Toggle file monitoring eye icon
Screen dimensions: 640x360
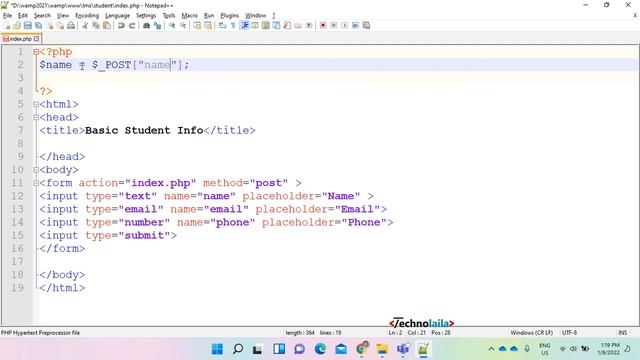[x=309, y=25]
